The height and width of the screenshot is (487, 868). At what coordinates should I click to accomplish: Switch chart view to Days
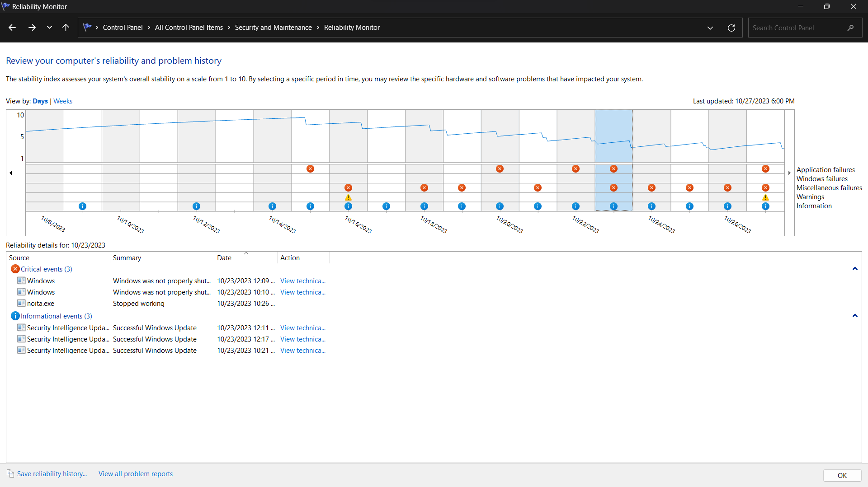40,101
